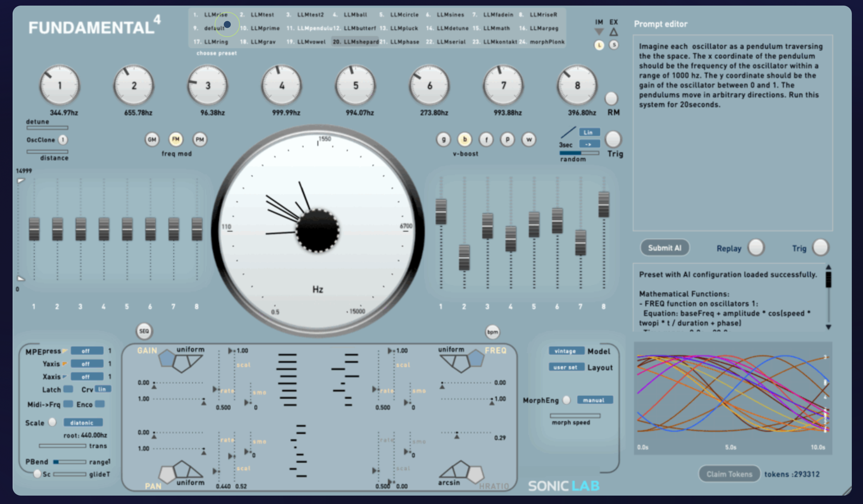Open the diatonic scale selector

tap(83, 423)
